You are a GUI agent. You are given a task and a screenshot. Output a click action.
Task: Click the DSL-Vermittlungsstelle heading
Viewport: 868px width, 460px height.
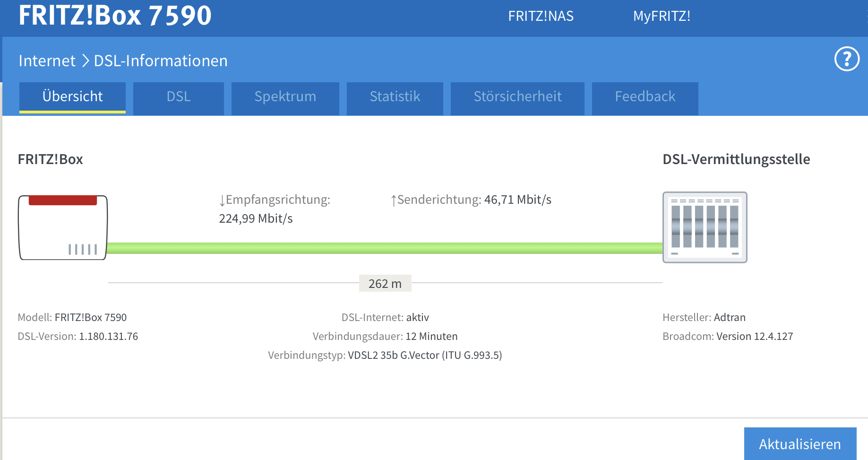coord(736,159)
